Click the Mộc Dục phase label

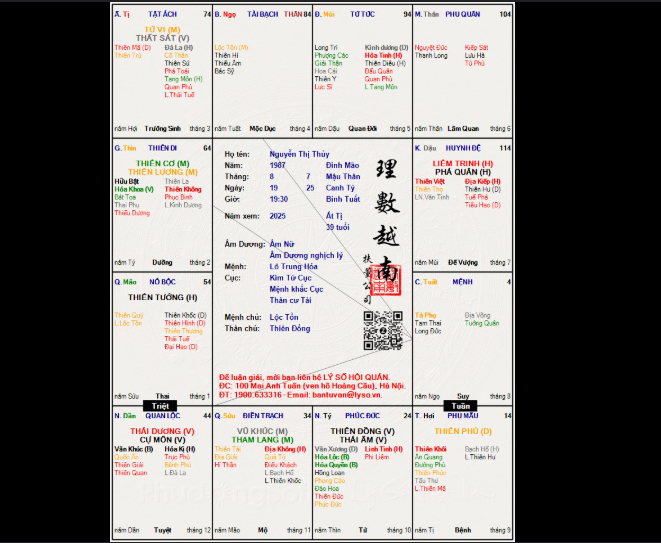point(262,129)
